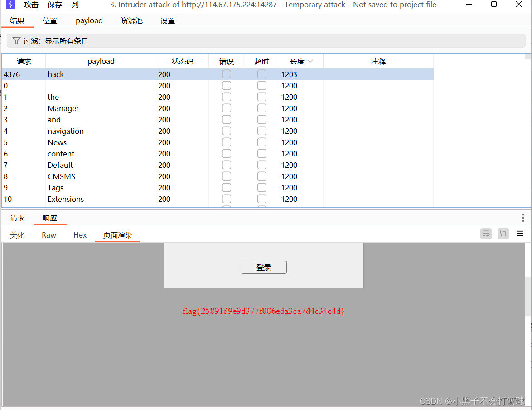Enable the \n newline display icon
The height and width of the screenshot is (410, 532).
tap(503, 234)
